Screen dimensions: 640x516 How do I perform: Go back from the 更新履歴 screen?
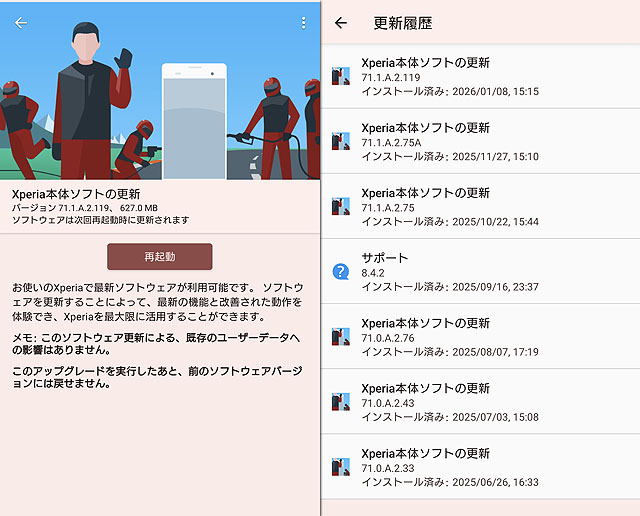pos(341,23)
